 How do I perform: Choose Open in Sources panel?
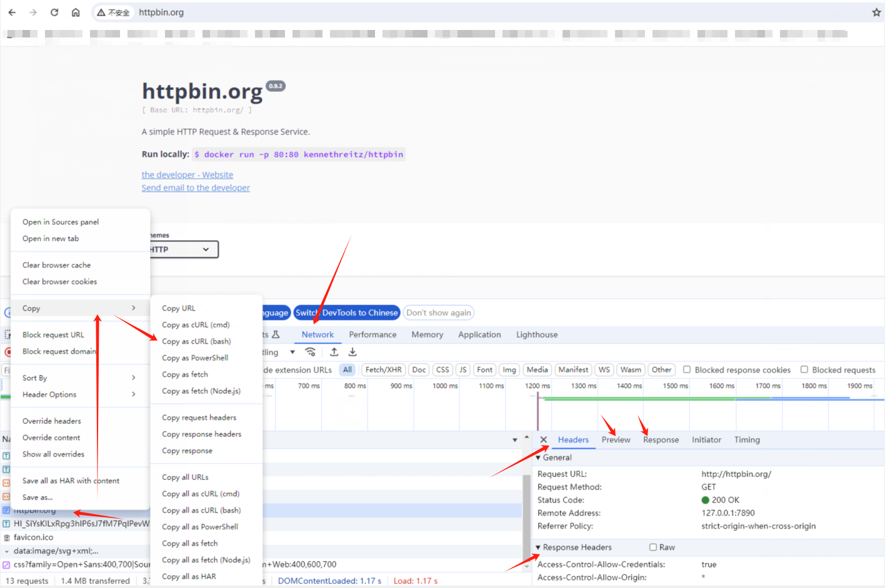click(61, 222)
